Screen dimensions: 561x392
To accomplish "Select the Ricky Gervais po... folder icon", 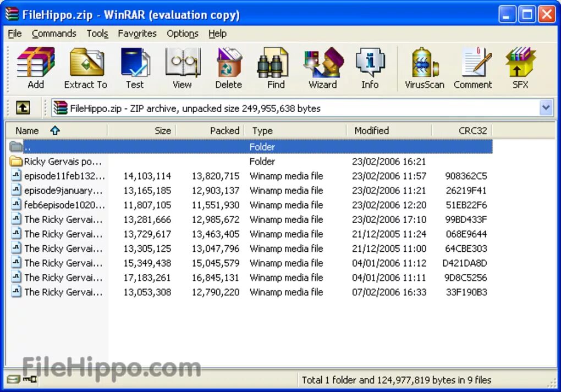I will coord(16,161).
